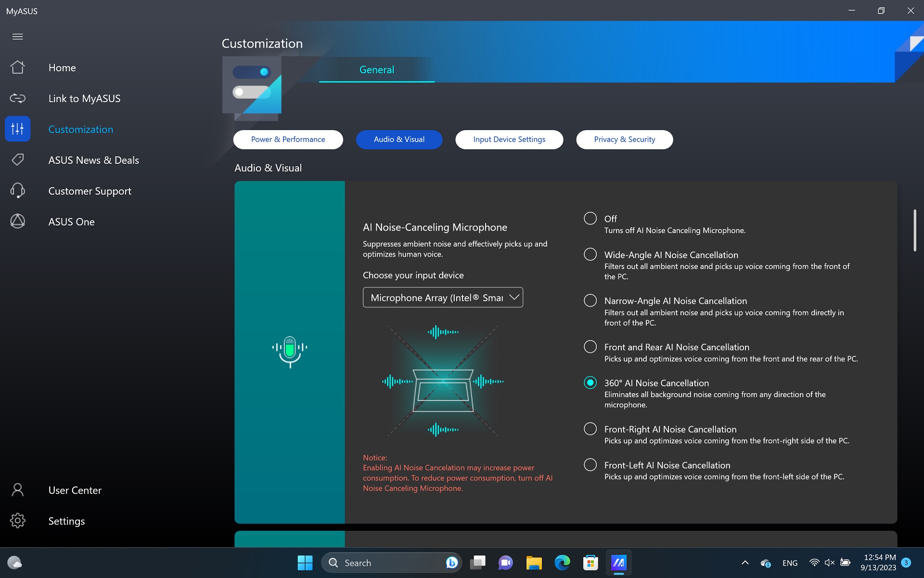Click the page-curl corner in the banner
The image size is (924, 578).
(x=909, y=52)
